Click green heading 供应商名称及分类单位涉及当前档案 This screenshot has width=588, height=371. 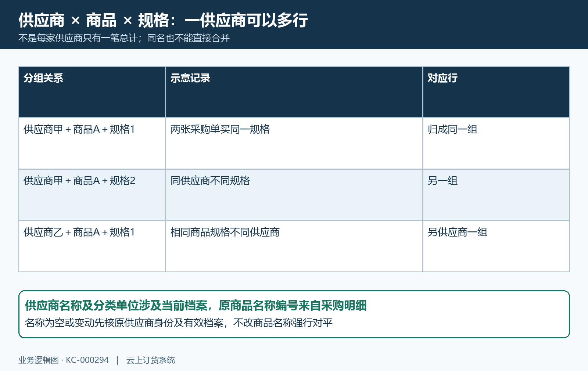coord(116,305)
